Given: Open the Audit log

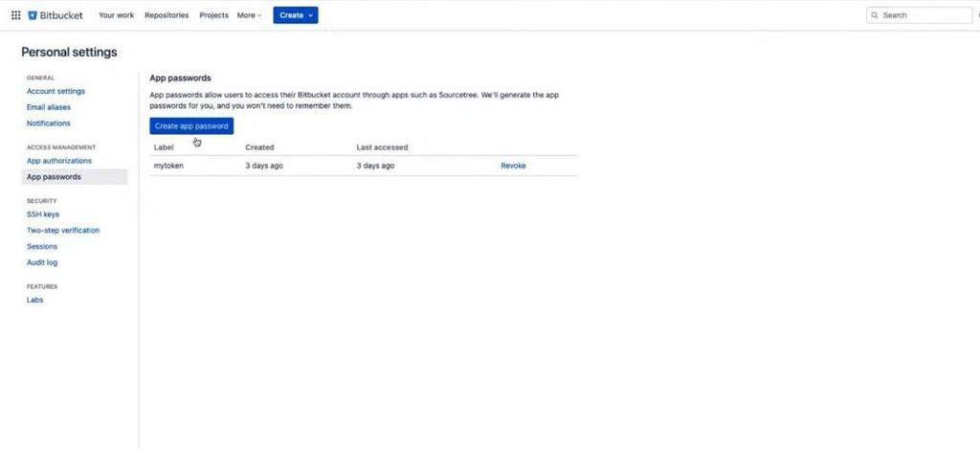Looking at the screenshot, I should click(x=42, y=262).
